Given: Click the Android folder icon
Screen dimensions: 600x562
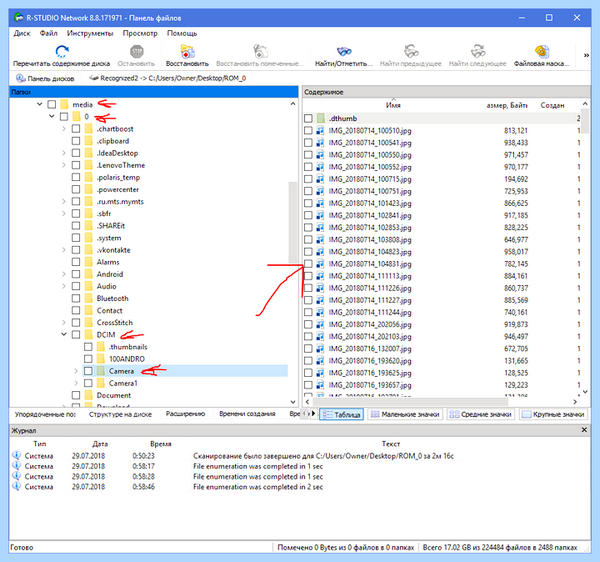Looking at the screenshot, I should point(88,274).
